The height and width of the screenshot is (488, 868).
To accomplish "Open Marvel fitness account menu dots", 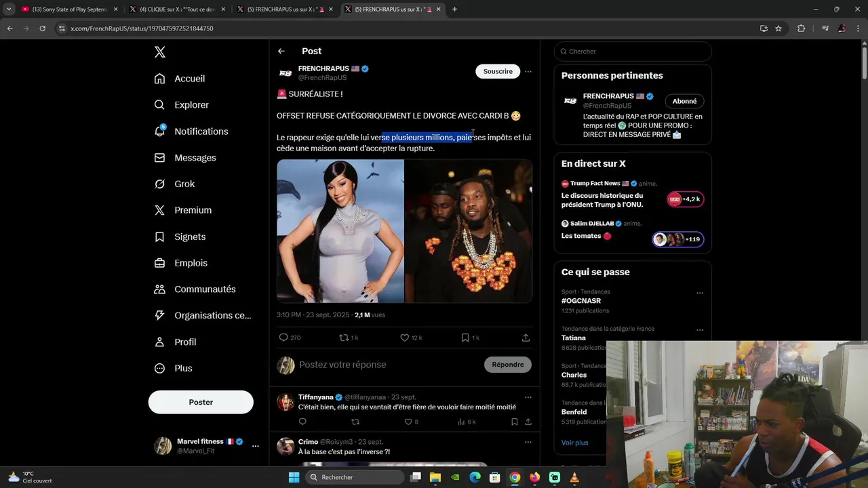I will coord(256,446).
